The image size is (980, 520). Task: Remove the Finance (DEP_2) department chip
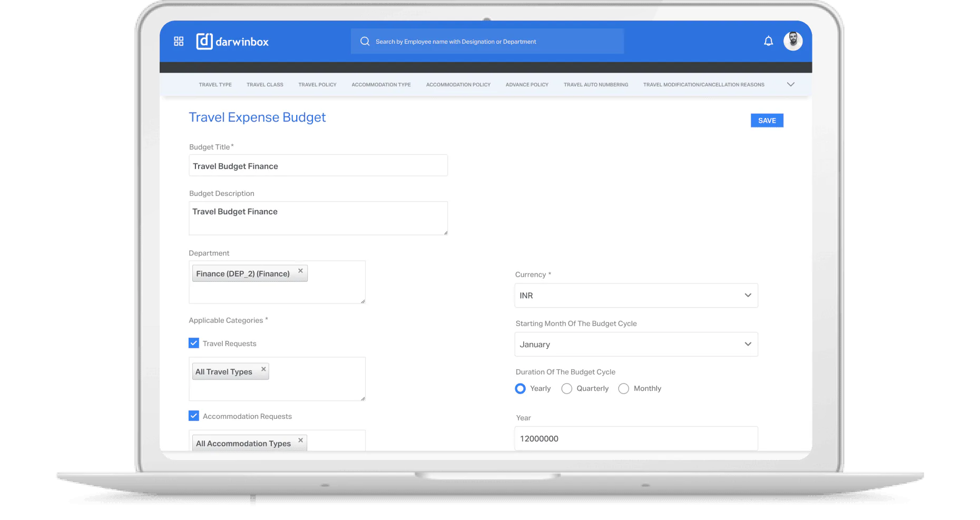[300, 271]
